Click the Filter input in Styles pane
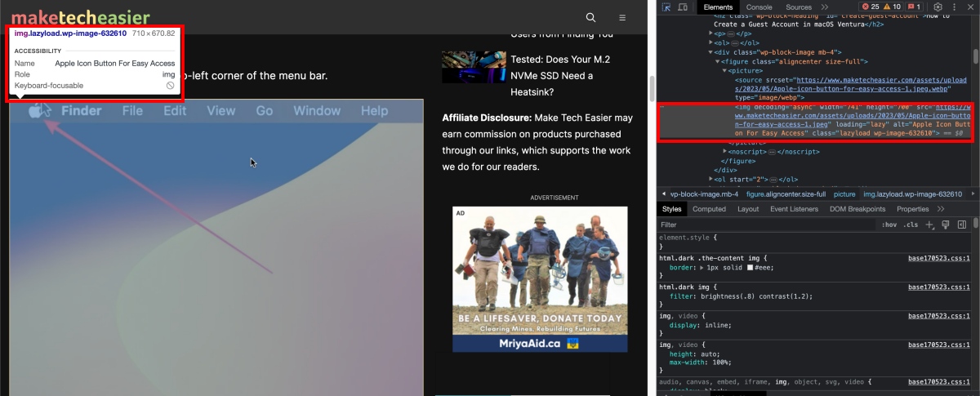 pos(768,225)
